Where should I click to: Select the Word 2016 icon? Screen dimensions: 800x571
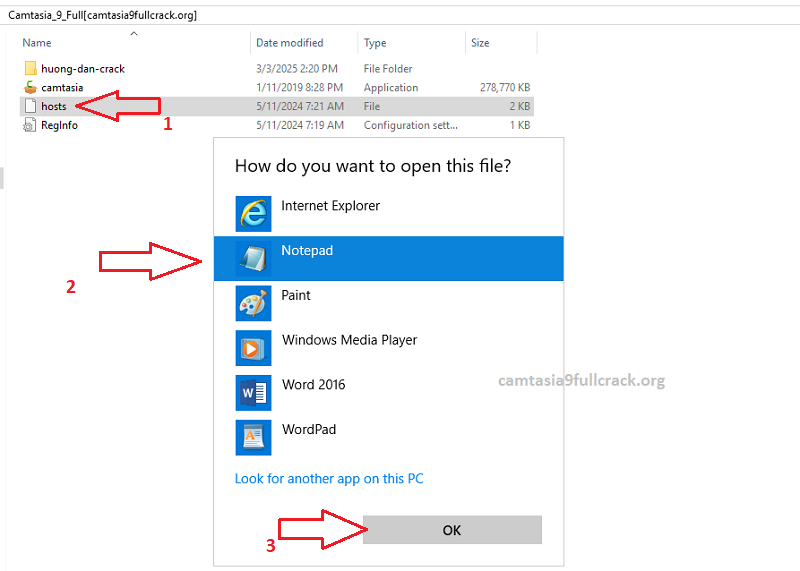click(x=253, y=393)
